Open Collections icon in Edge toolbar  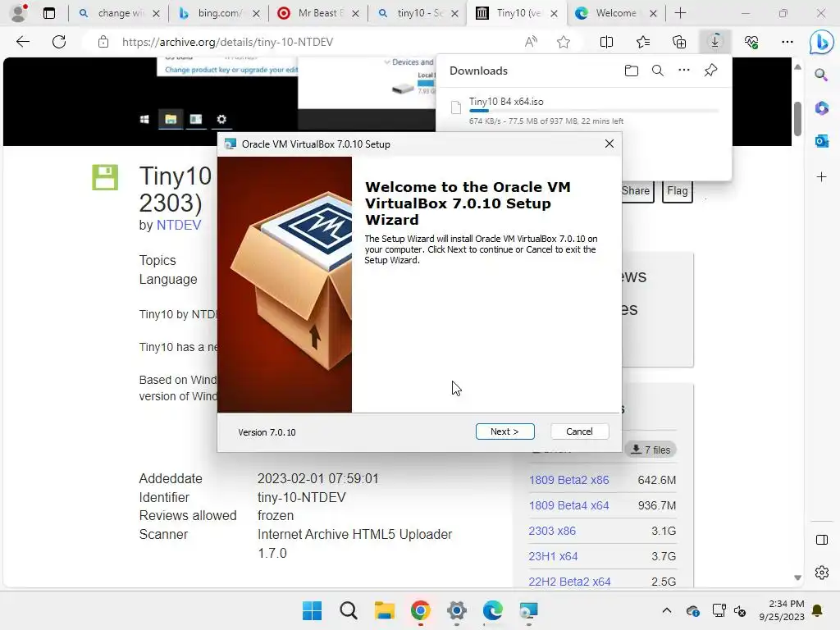[678, 42]
